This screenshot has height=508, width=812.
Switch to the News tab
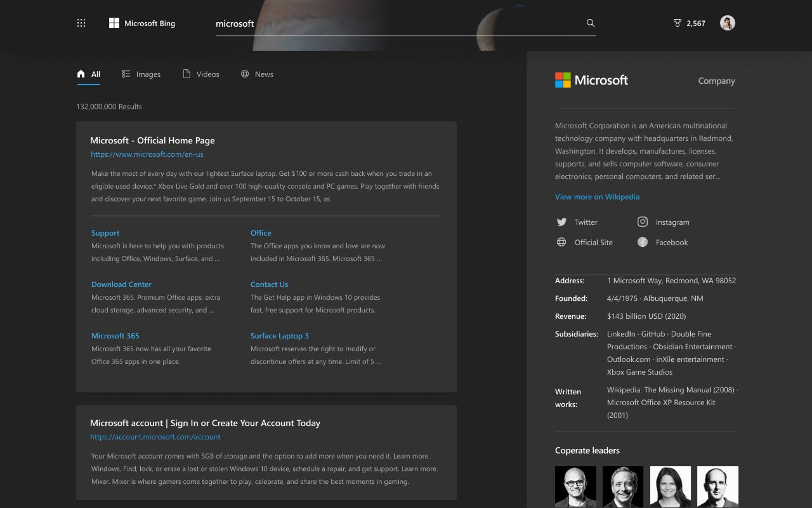click(257, 74)
